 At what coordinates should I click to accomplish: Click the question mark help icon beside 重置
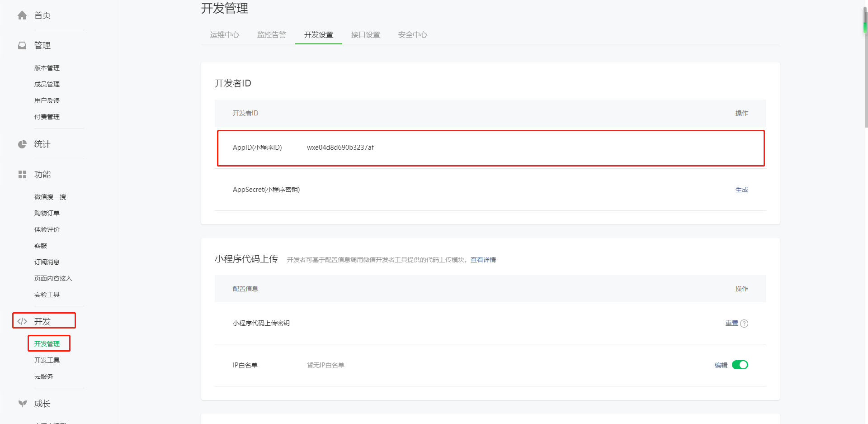pos(744,324)
